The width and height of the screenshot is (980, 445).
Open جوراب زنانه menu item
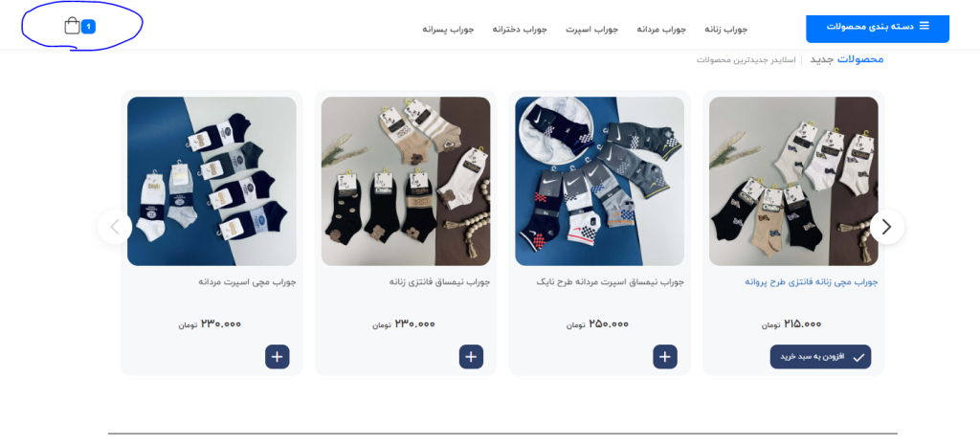click(x=725, y=30)
